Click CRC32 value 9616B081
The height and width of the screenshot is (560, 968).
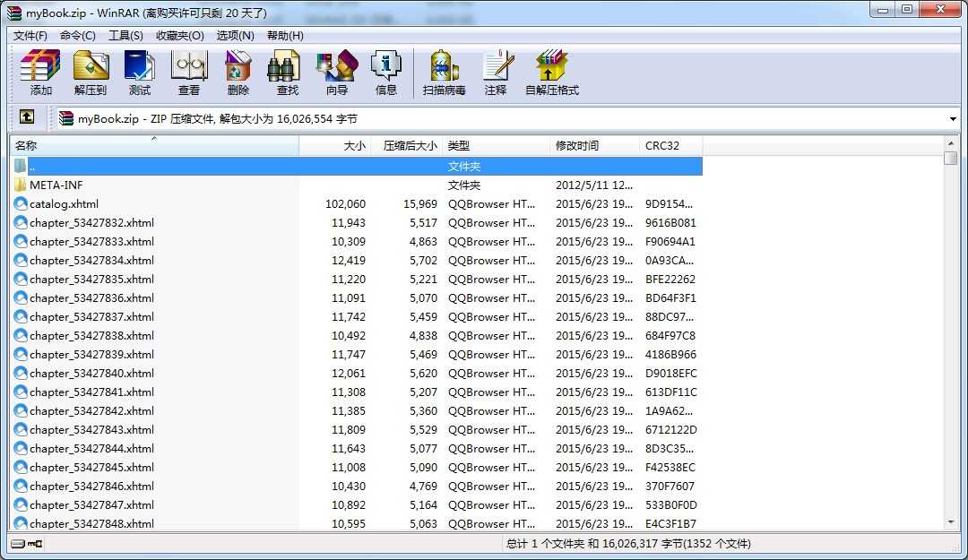[x=670, y=222]
